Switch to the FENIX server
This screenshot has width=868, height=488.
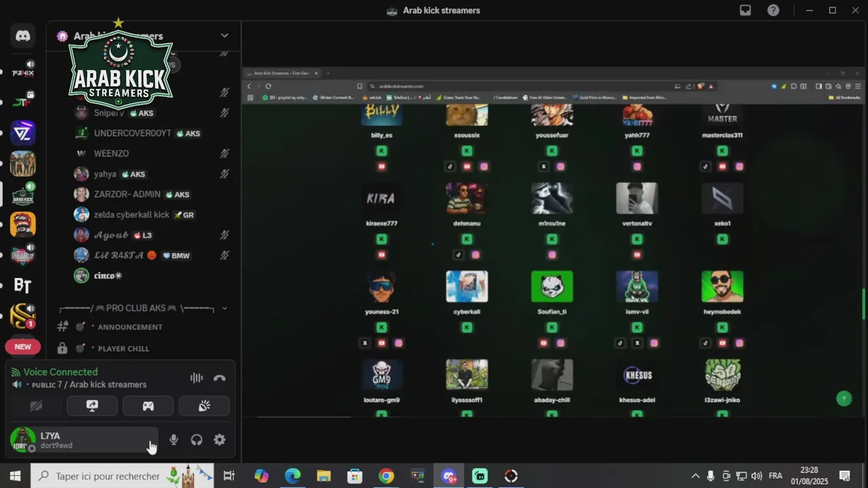click(23, 72)
